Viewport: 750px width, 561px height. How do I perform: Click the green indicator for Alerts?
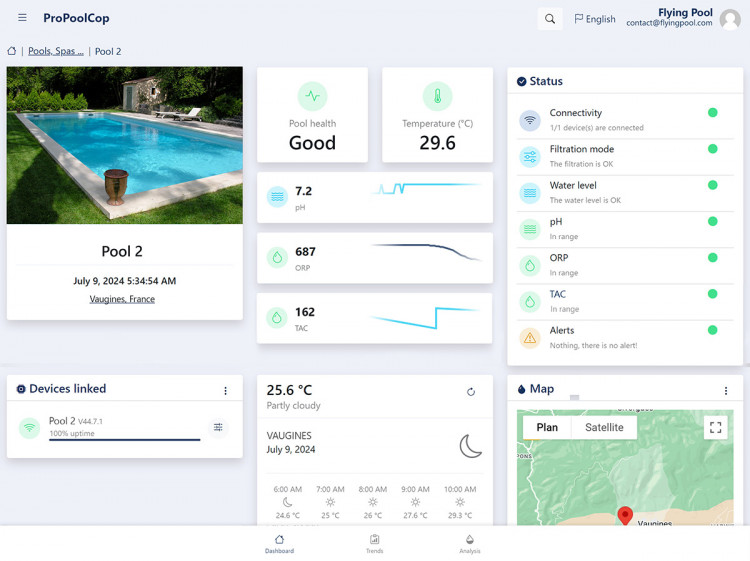click(x=712, y=330)
